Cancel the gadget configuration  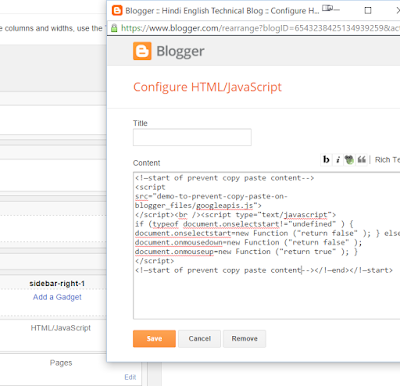click(199, 339)
